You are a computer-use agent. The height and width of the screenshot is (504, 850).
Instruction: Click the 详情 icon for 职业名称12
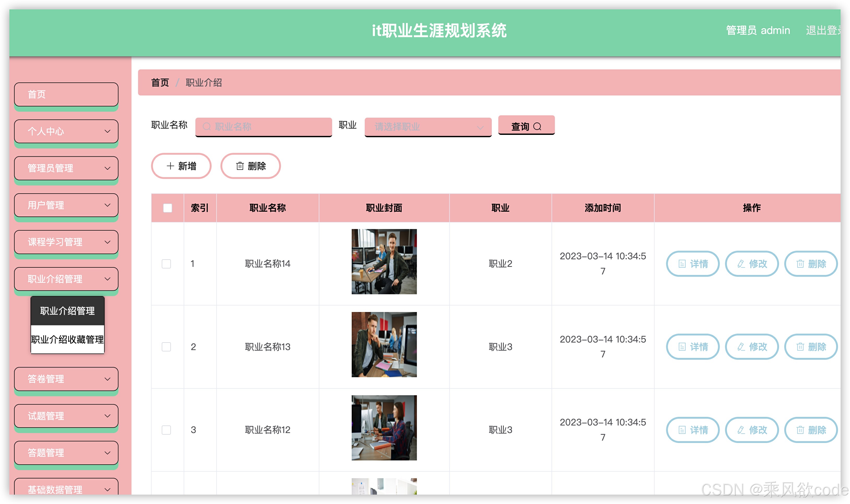[x=682, y=430]
